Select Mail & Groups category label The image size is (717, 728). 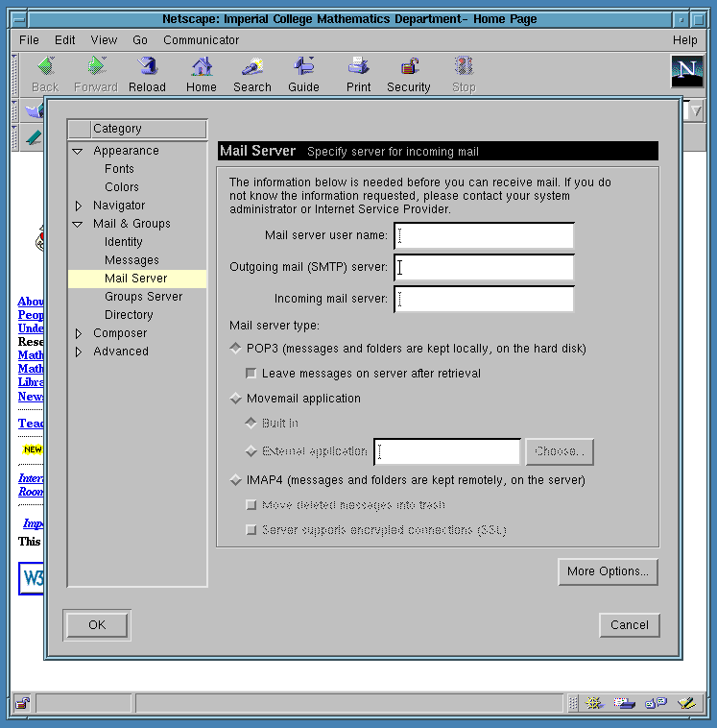pos(131,224)
